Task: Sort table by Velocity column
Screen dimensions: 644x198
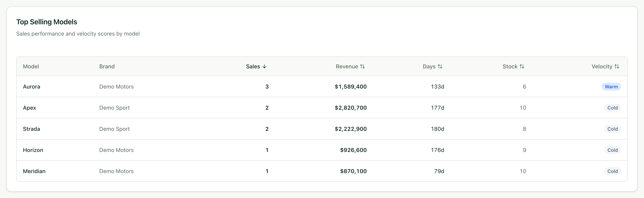Action: [605, 67]
